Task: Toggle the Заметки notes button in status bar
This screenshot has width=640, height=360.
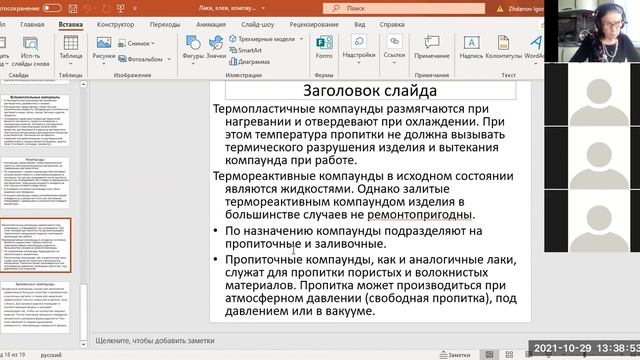Action: coord(455,355)
